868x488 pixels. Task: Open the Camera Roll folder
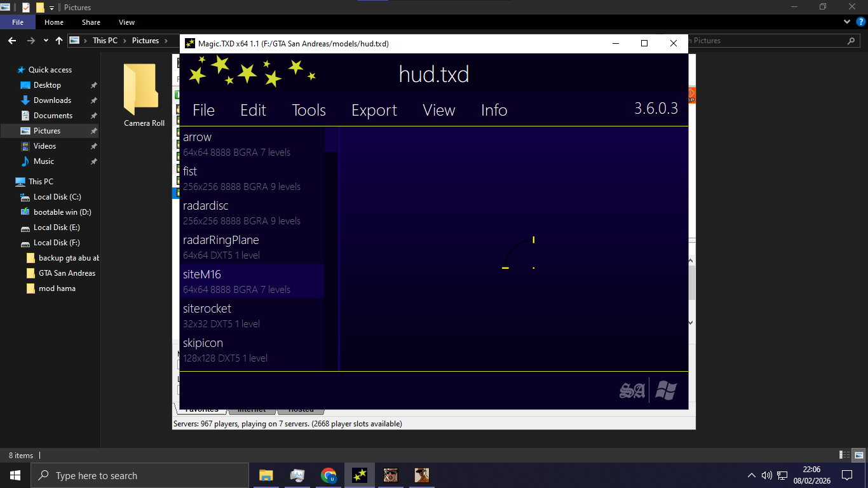point(144,95)
